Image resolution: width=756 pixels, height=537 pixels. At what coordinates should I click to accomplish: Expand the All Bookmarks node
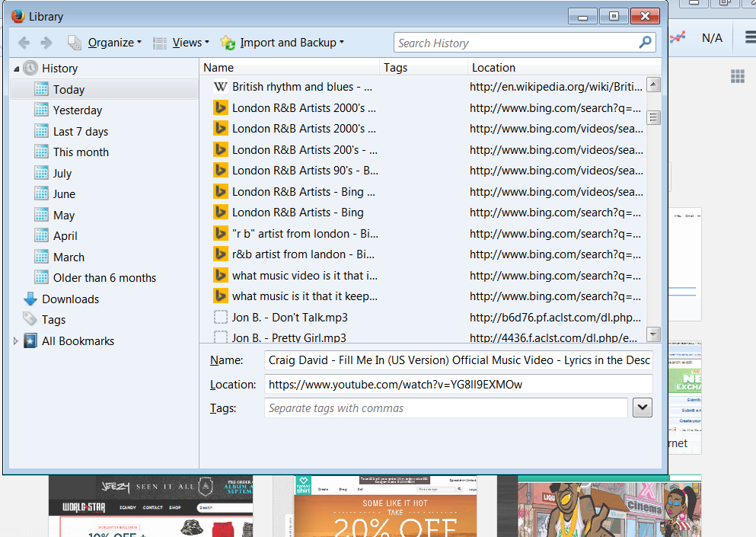click(x=16, y=341)
